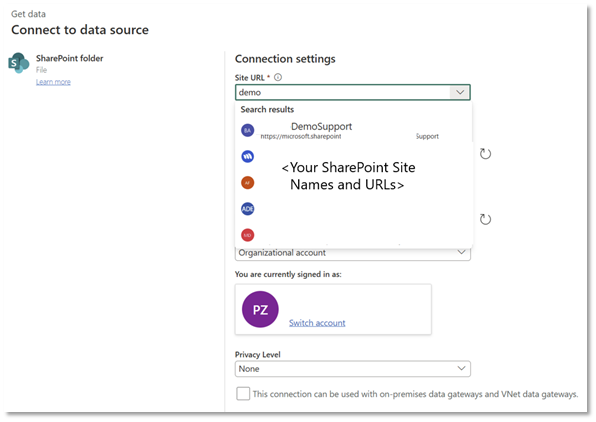Click the upper refresh icon
Viewport: 596px width, 422px height.
(485, 154)
